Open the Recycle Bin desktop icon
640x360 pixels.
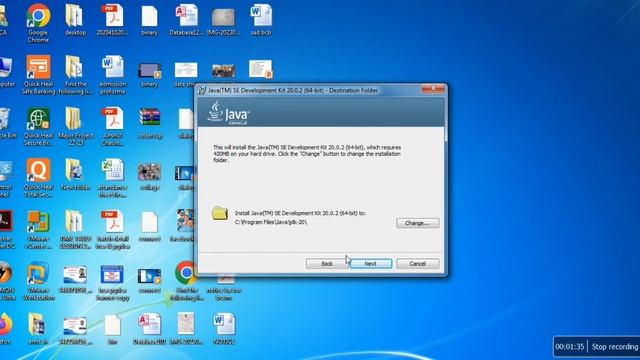pos(6,123)
